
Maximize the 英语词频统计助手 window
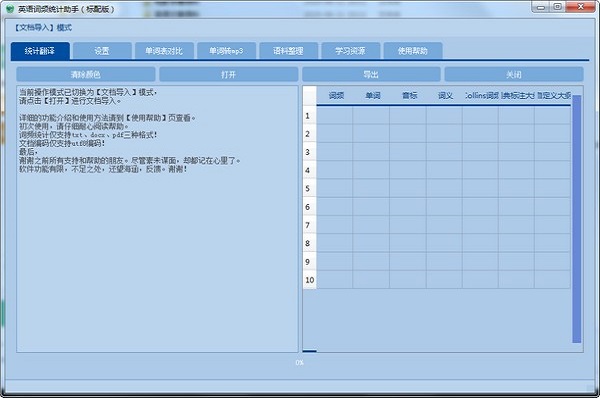tap(558, 7)
